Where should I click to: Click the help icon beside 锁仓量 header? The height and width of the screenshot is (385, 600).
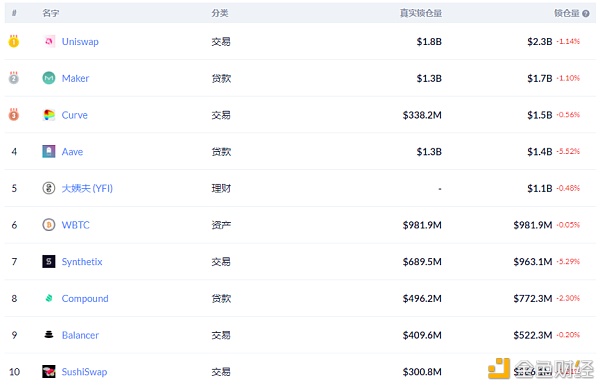pos(585,13)
